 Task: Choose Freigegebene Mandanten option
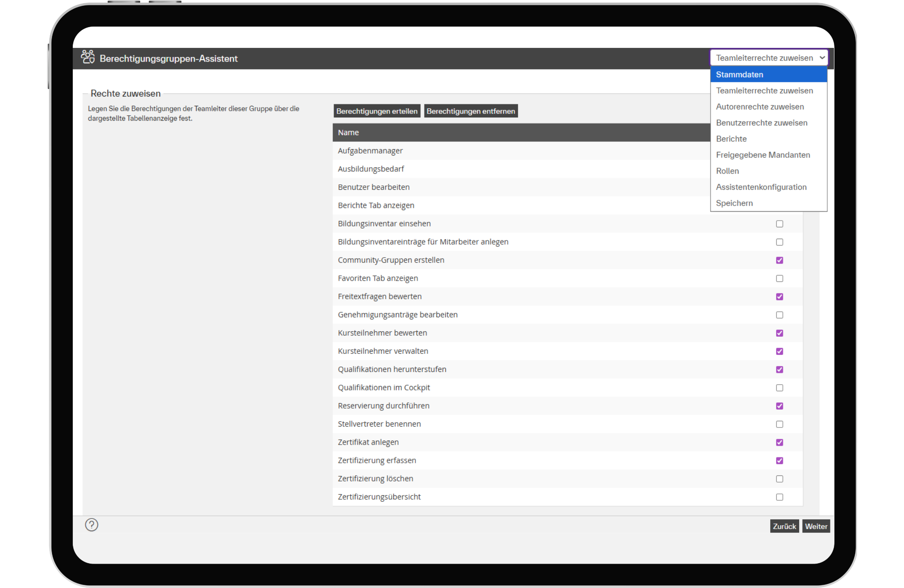[x=769, y=155]
